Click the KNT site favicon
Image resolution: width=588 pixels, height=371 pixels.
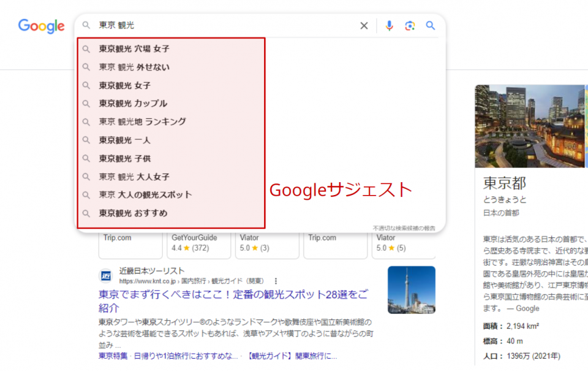pos(106,275)
